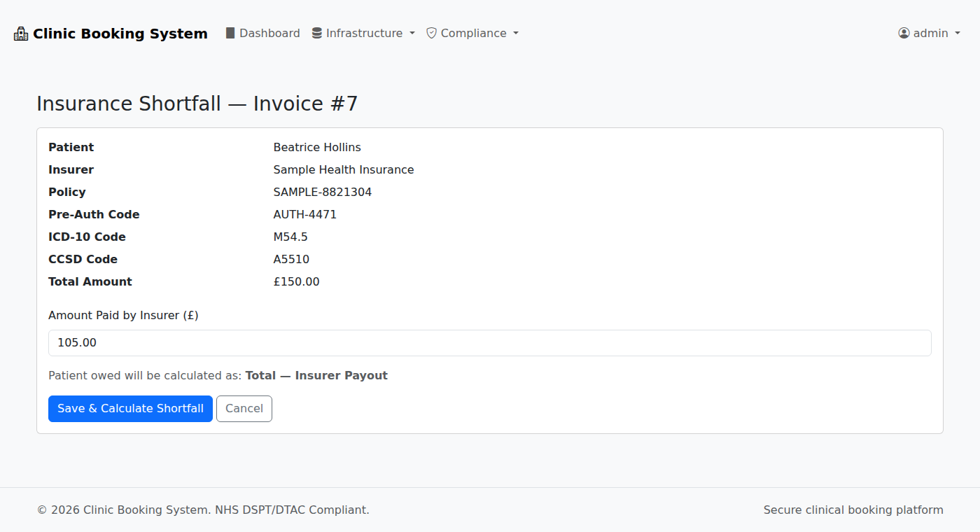Screen dimensions: 980x532
Task: Expand the Infrastructure dropdown caret
Action: pyautogui.click(x=412, y=34)
